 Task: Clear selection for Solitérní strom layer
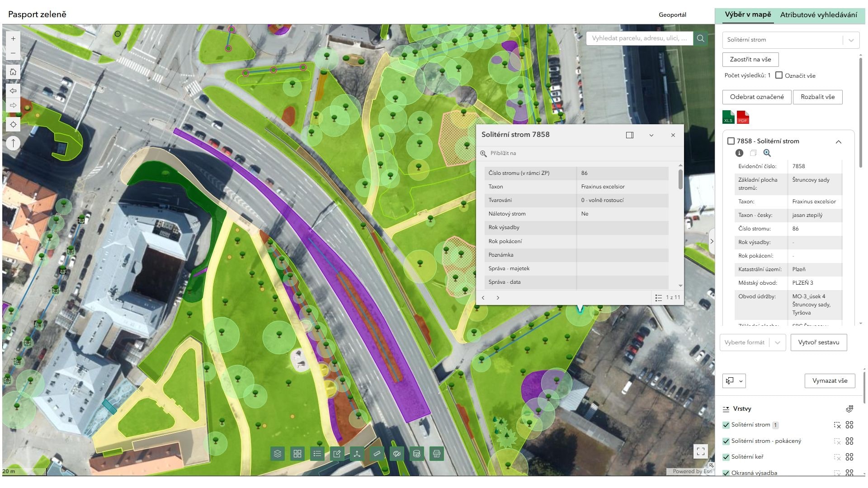point(837,425)
